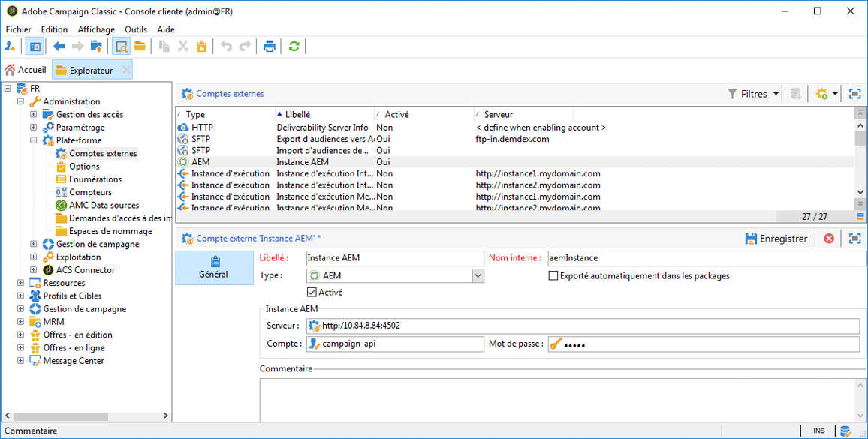Click the database icon in status bar
The height and width of the screenshot is (439, 868).
(845, 431)
